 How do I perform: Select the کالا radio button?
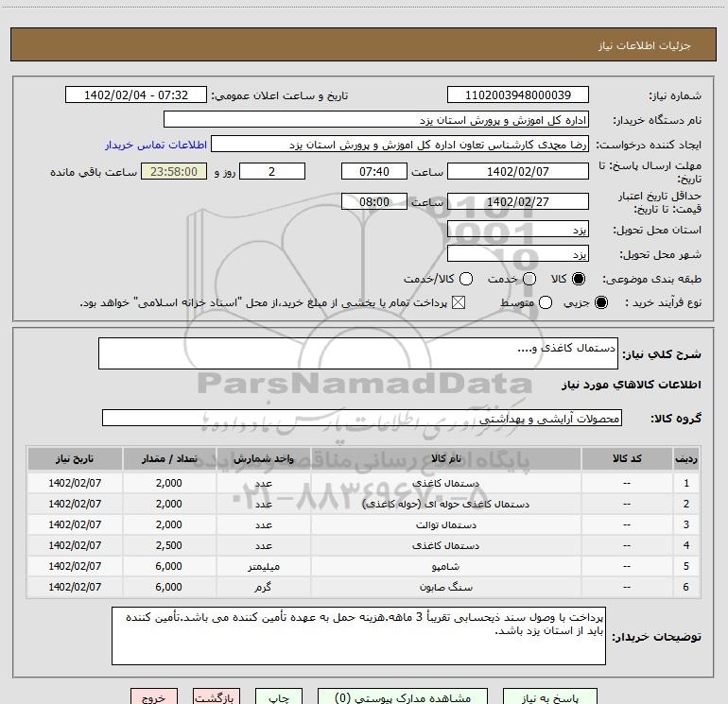(x=579, y=279)
